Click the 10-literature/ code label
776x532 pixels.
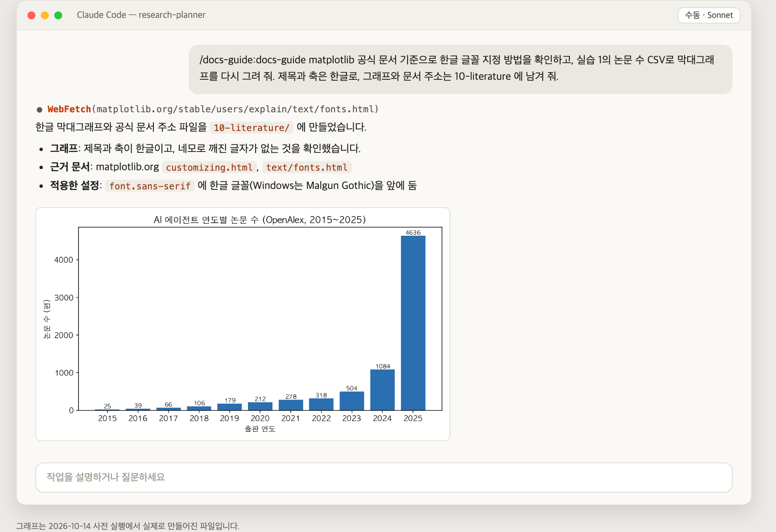252,128
